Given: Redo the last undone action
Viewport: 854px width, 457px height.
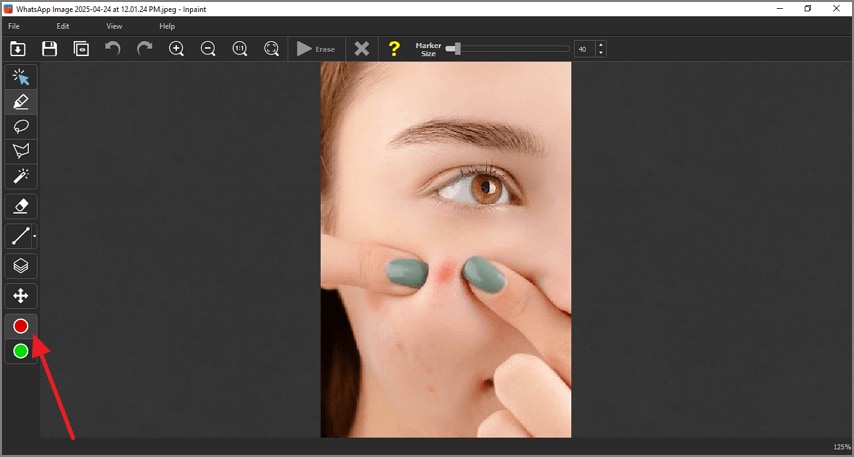Looking at the screenshot, I should click(144, 49).
